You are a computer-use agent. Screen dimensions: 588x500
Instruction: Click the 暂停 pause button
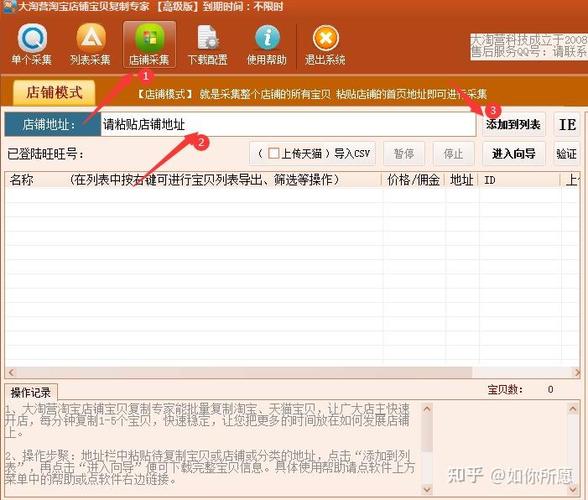[x=404, y=153]
